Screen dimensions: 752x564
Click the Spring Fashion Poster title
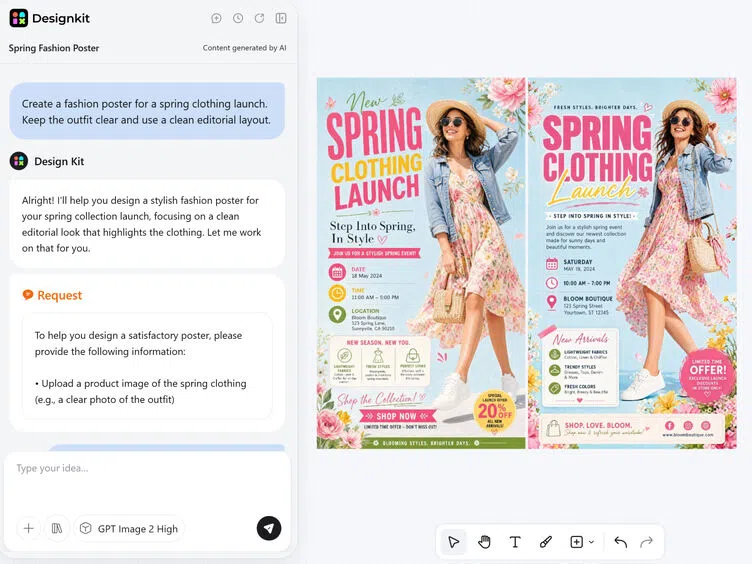point(54,48)
